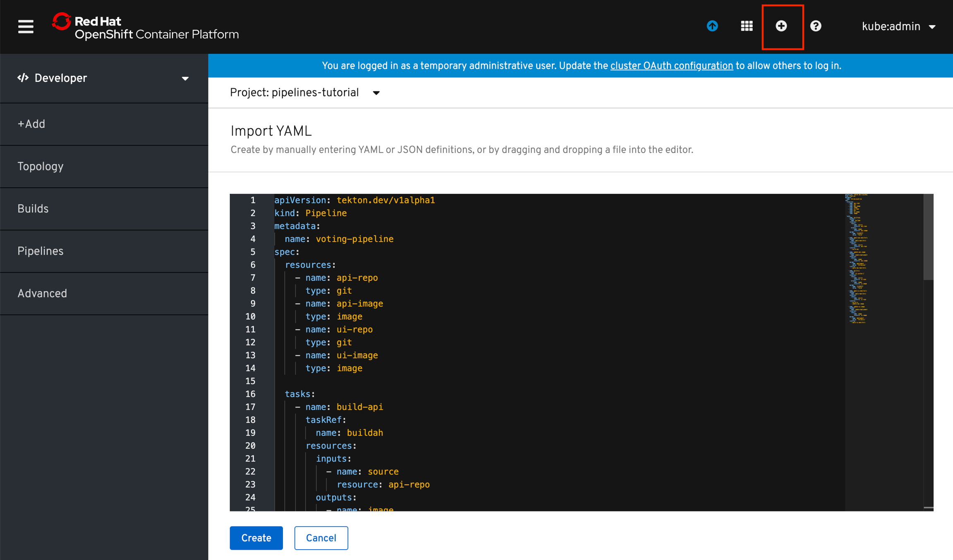Go to +Add in the sidebar
This screenshot has height=560, width=953.
pos(31,124)
